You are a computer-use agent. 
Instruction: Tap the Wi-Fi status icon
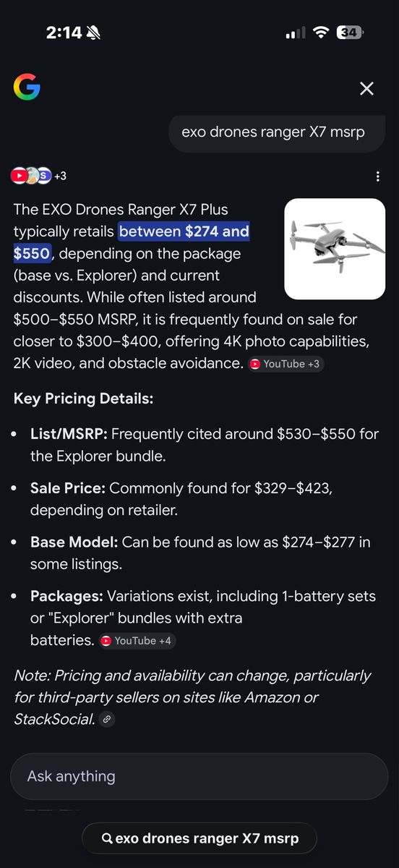point(321,33)
